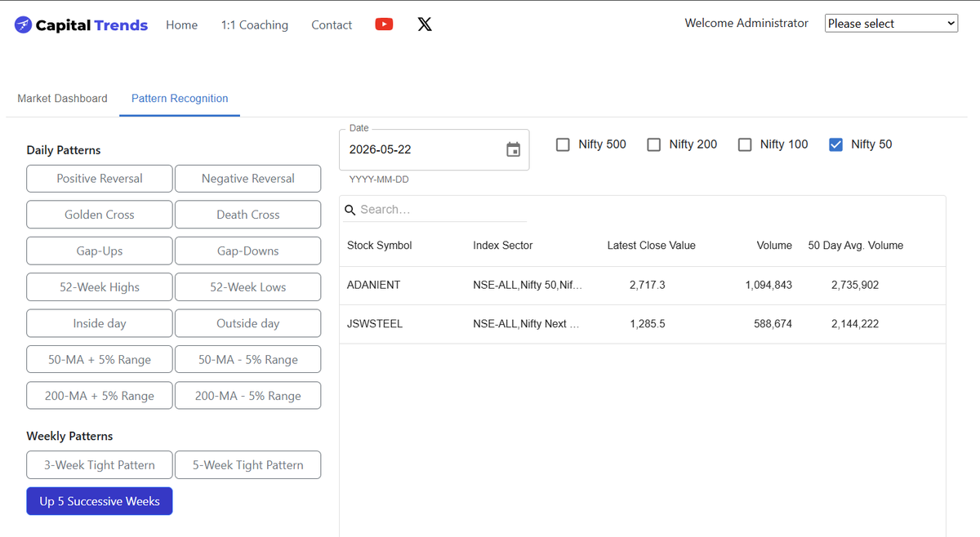Click ADANIENT average volume 2,735,902

855,285
